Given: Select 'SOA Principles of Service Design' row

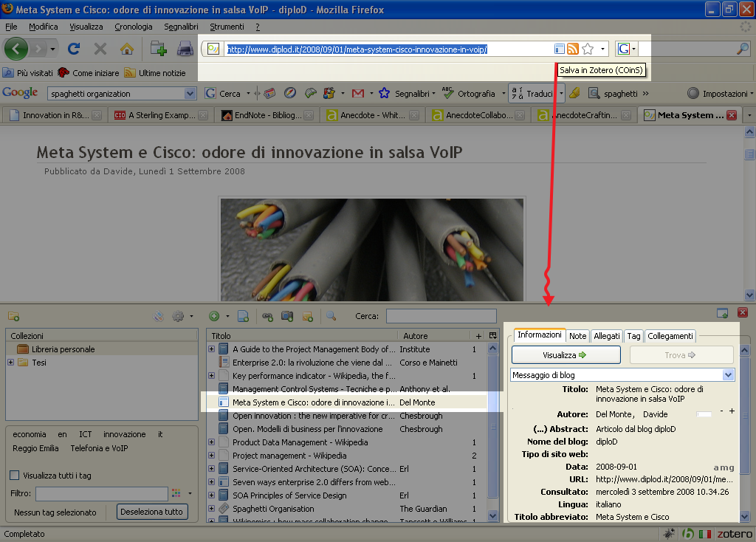Looking at the screenshot, I should [347, 495].
